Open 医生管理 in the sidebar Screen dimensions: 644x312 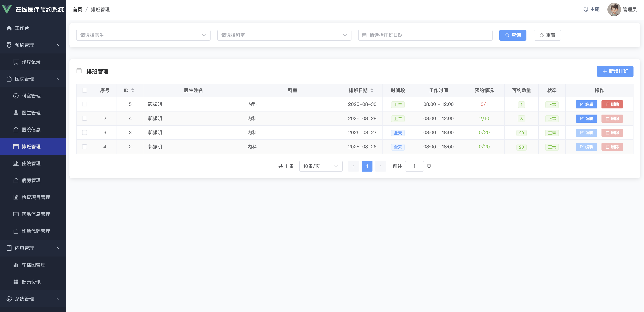point(31,113)
